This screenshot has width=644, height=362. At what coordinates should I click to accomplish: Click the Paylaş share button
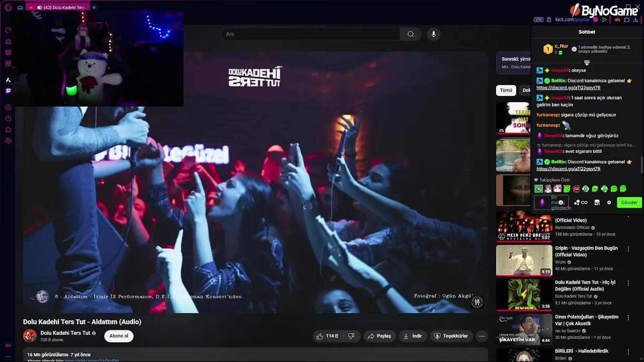(379, 336)
